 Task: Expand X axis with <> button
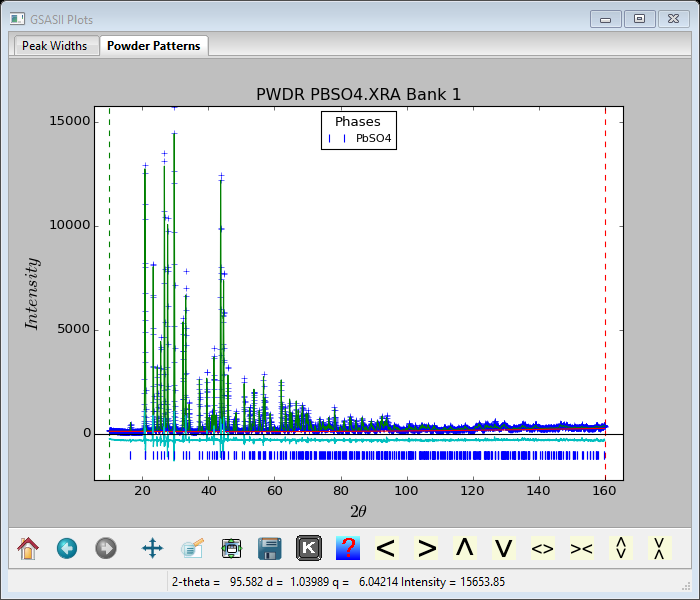click(543, 548)
